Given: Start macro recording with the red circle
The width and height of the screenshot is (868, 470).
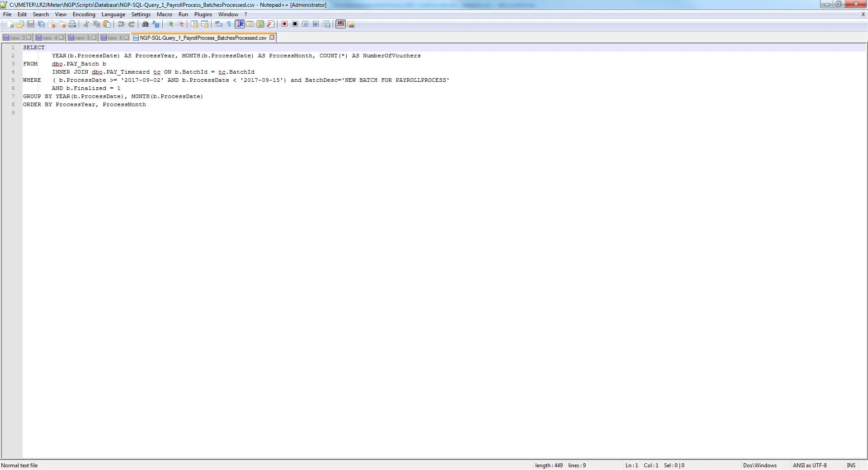Looking at the screenshot, I should click(x=284, y=24).
